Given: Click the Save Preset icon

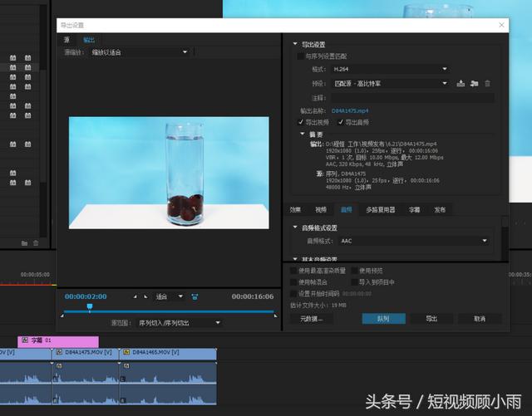Looking at the screenshot, I should [461, 83].
